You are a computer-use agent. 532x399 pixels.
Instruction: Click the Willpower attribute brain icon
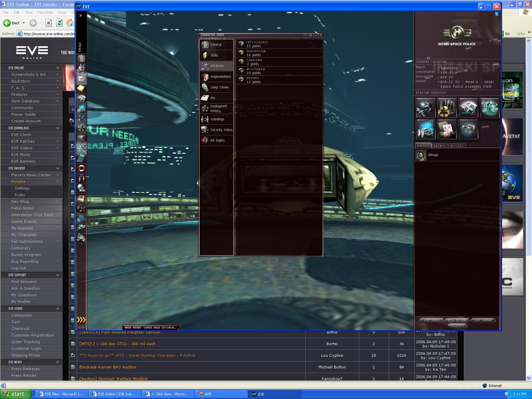tap(241, 71)
